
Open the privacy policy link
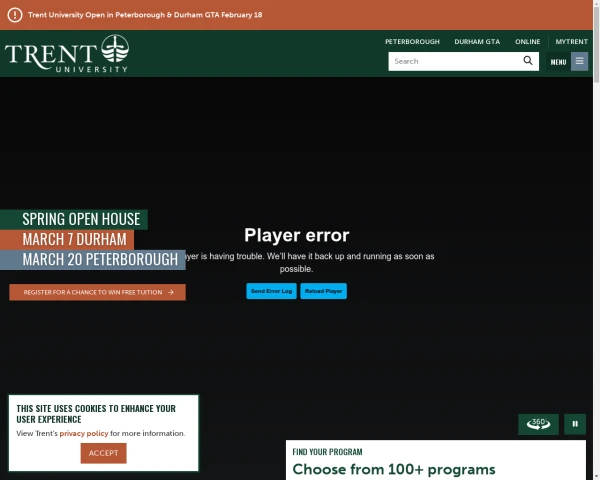84,433
